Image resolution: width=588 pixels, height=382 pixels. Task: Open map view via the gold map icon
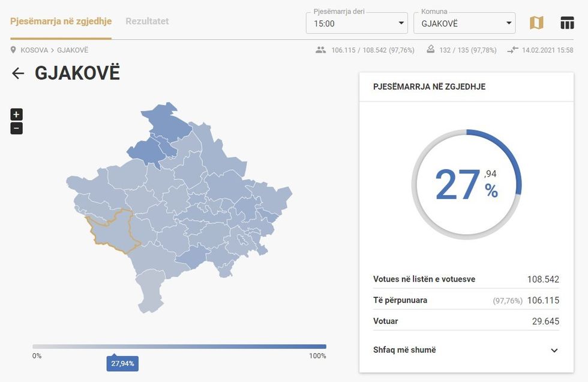[x=537, y=22]
